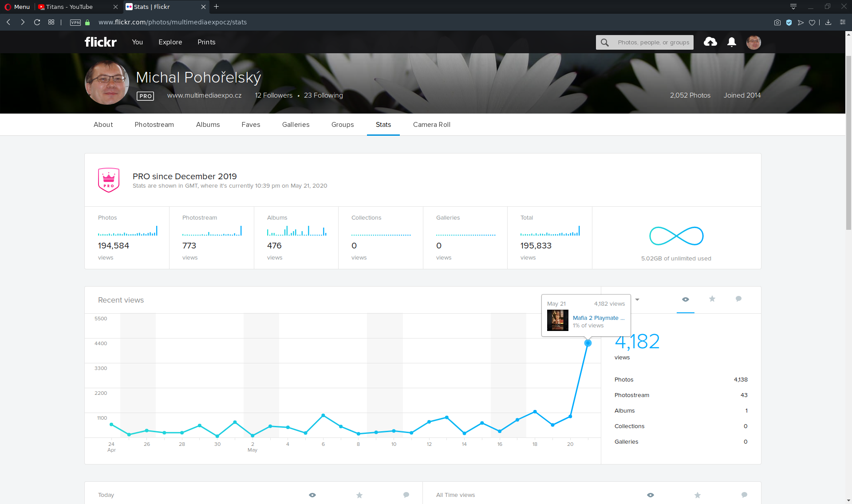Click the 12 Followers link
This screenshot has height=504, width=852.
point(273,95)
